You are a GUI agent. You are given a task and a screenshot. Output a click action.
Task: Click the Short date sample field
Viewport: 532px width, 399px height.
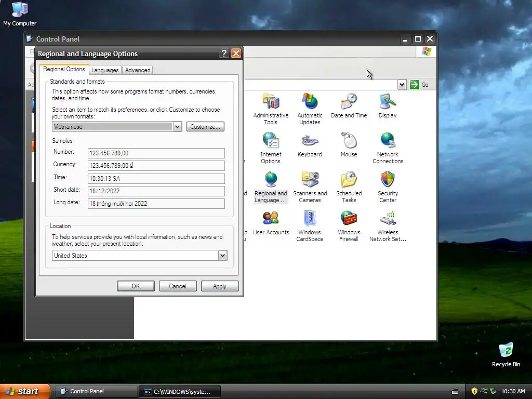point(156,191)
